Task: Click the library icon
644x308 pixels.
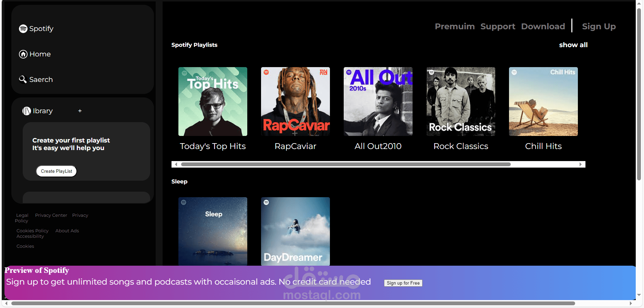Action: (x=27, y=111)
